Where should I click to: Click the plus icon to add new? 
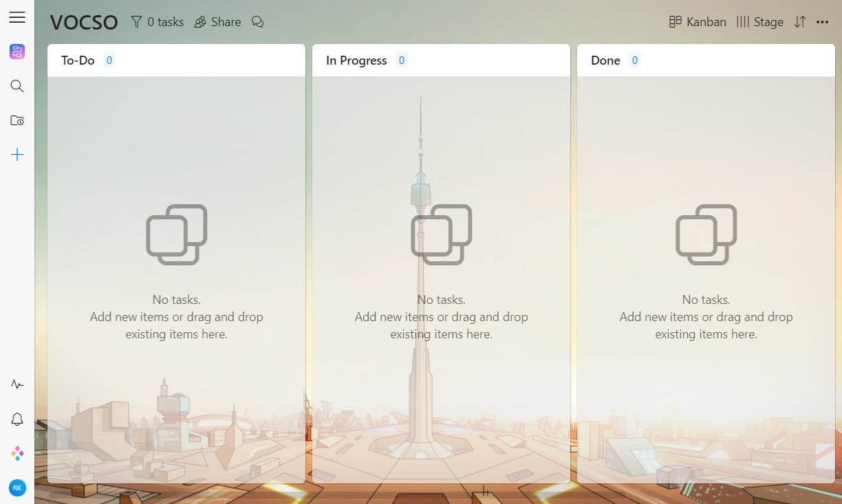point(17,155)
